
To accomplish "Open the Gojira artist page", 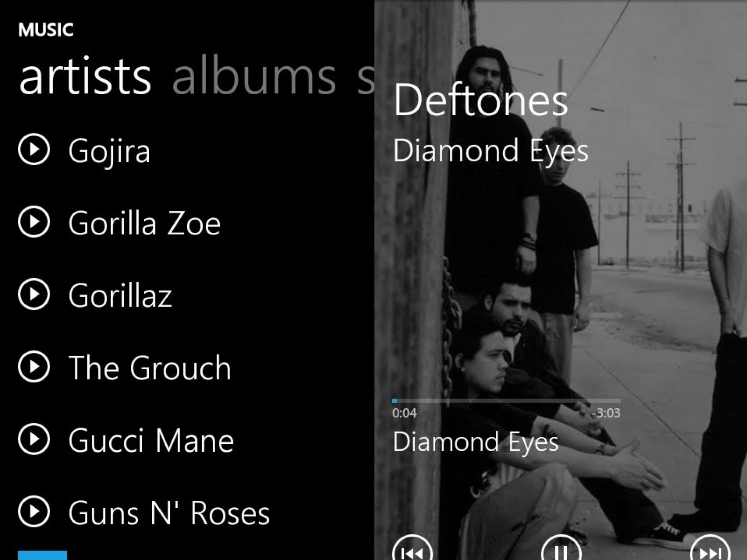I will pos(109,151).
